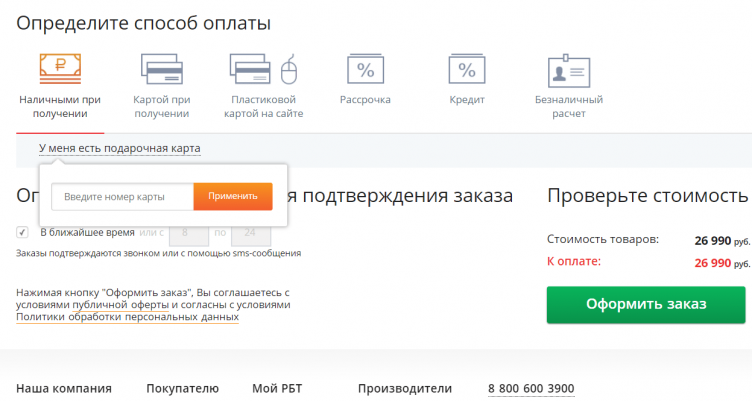This screenshot has height=401, width=752.
Task: Open Политики обработки персональных данных link
Action: tap(128, 317)
